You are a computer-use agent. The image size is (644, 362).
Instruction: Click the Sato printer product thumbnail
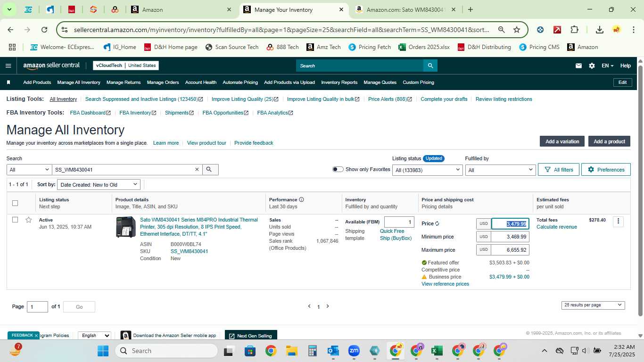[126, 227]
